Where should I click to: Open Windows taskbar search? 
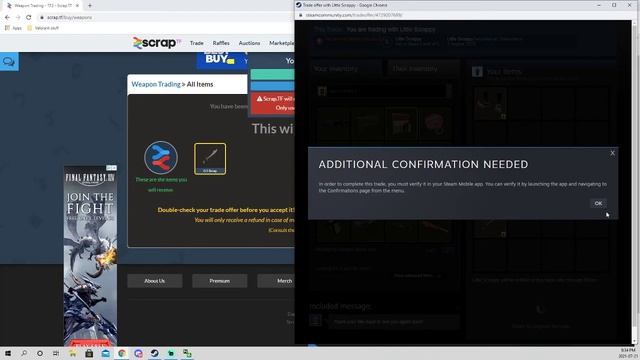24,353
